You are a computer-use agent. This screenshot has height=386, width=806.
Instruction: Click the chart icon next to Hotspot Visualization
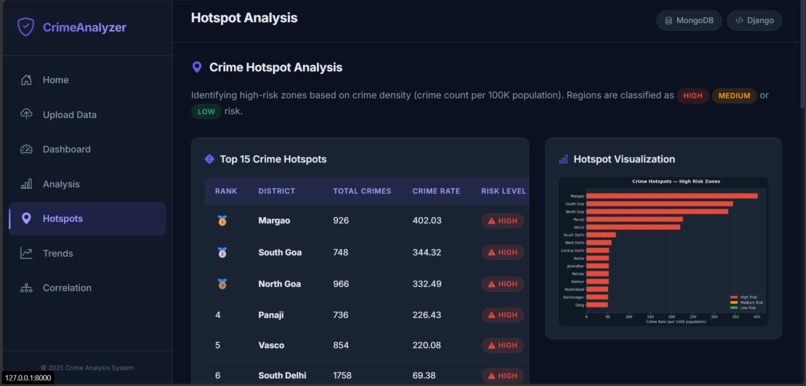point(563,159)
